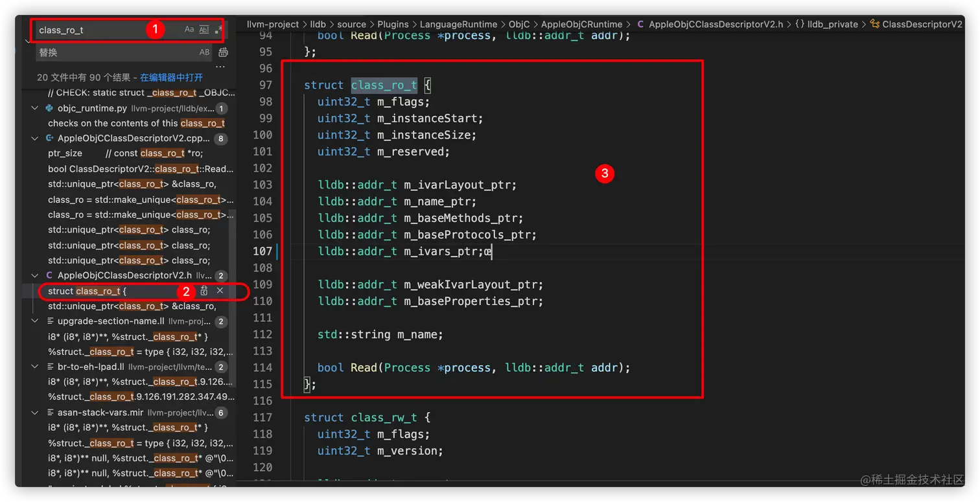This screenshot has height=502, width=980.
Task: Open AppleObjCRuntime breadcrumb segment
Action: 582,24
